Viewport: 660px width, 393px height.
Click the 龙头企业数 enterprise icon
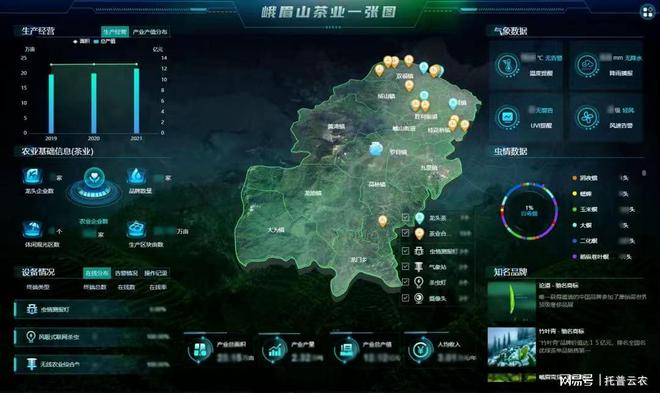coord(32,176)
